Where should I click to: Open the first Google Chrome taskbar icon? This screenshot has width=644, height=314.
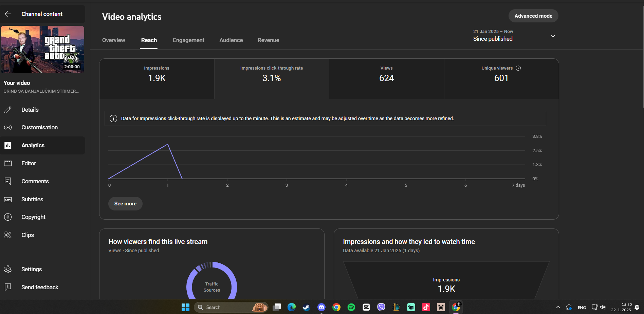pyautogui.click(x=336, y=307)
